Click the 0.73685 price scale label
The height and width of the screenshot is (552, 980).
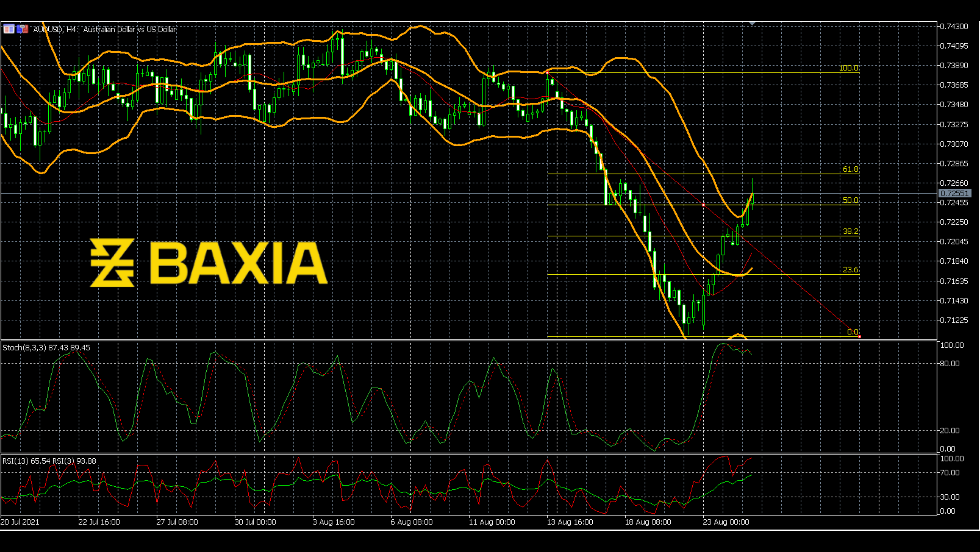tap(954, 85)
